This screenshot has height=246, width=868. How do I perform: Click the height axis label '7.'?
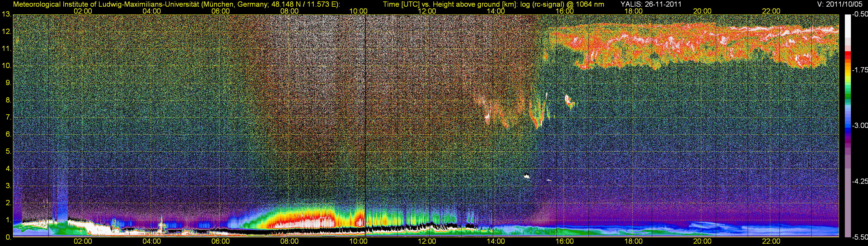[8, 117]
